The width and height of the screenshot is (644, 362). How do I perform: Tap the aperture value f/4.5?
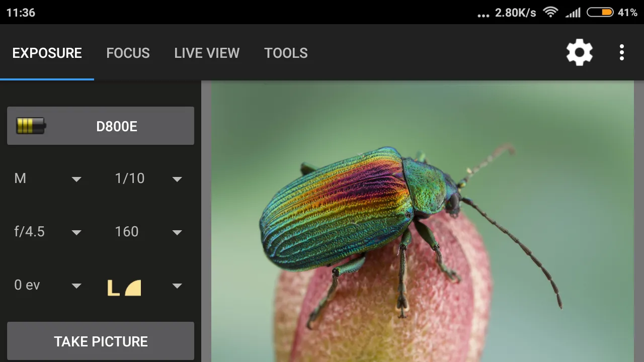coord(29,232)
